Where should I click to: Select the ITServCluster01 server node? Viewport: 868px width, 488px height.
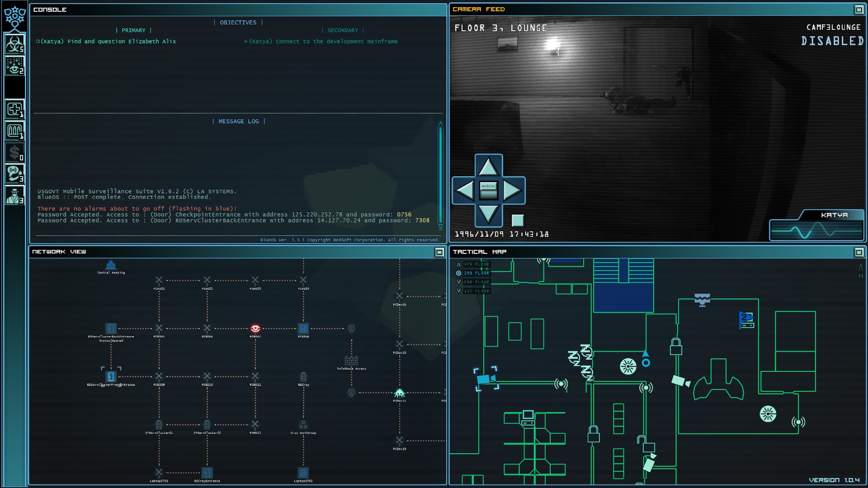159,425
